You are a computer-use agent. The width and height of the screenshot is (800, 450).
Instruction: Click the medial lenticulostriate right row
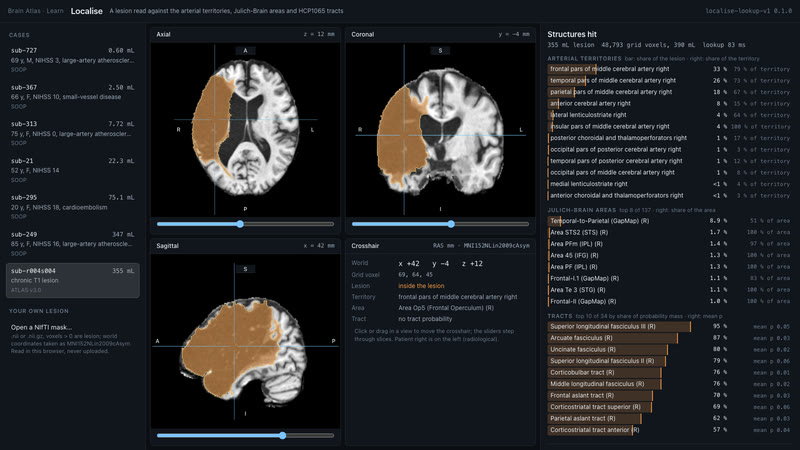click(x=669, y=184)
